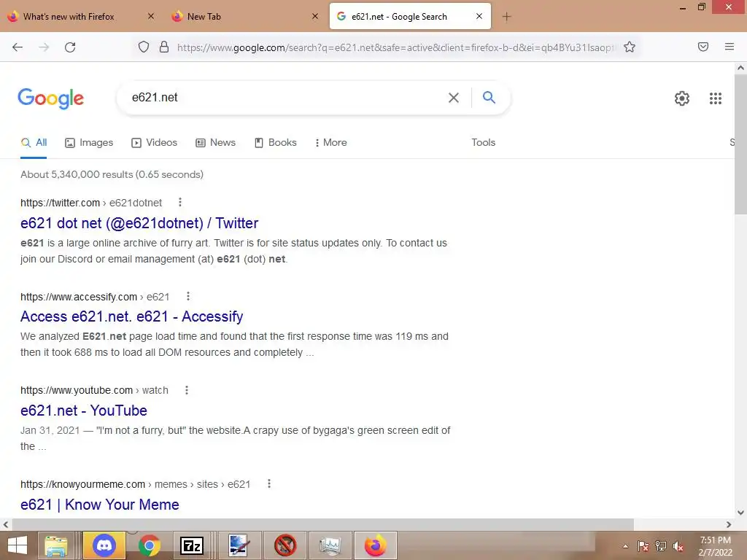Switch to Images results

click(x=89, y=142)
